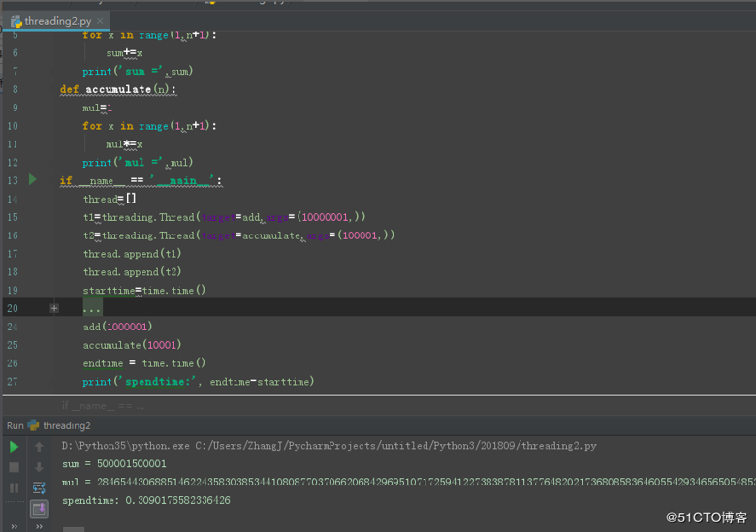Toggle Scroll to the end in Run console

(x=39, y=509)
